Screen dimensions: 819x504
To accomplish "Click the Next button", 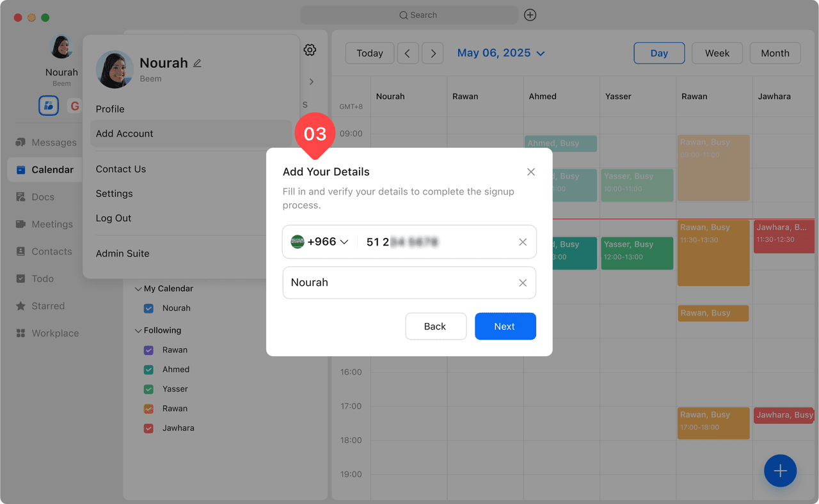I will (505, 326).
